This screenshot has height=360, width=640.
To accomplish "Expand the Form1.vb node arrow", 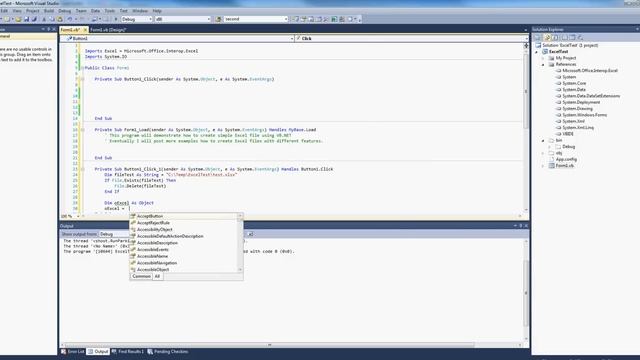I will (x=543, y=166).
